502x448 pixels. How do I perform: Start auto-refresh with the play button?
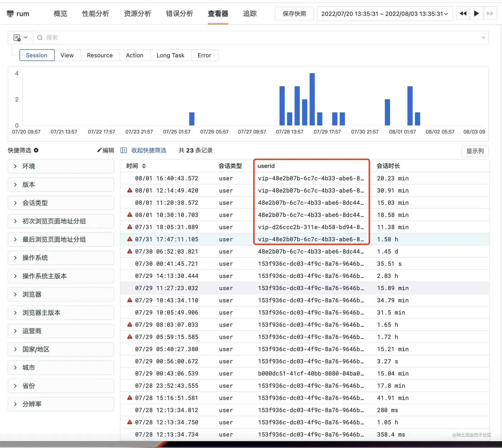(476, 14)
